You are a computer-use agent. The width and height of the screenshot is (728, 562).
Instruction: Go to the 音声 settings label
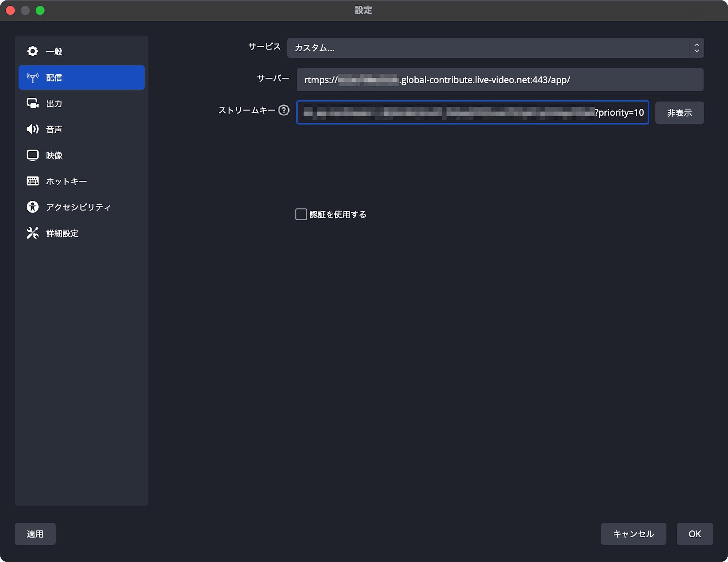[54, 129]
